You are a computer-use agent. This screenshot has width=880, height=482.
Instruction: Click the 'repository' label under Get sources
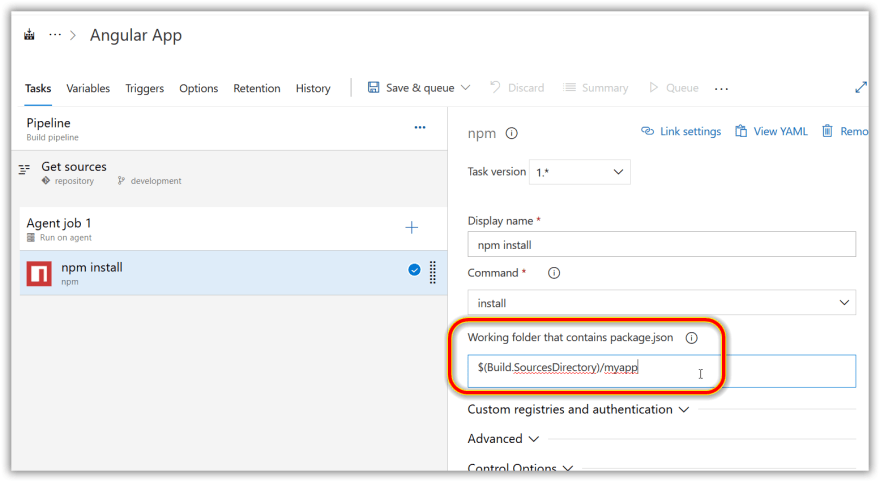74,181
